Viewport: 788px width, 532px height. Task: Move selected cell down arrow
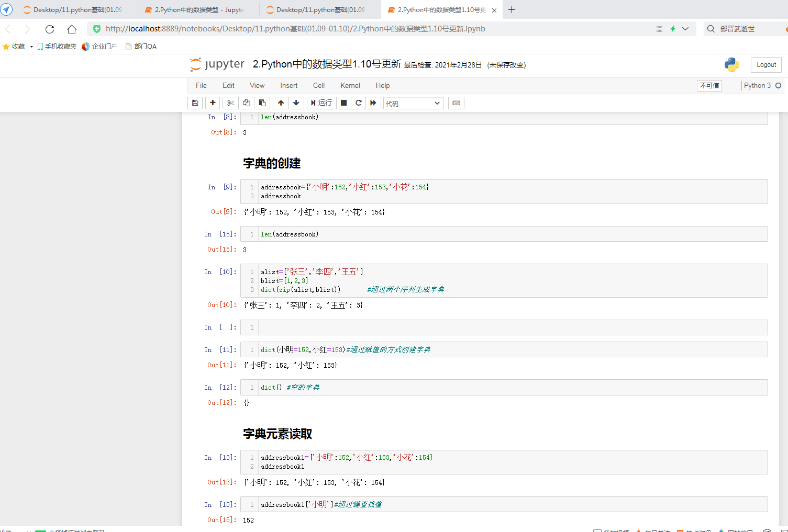click(x=296, y=103)
